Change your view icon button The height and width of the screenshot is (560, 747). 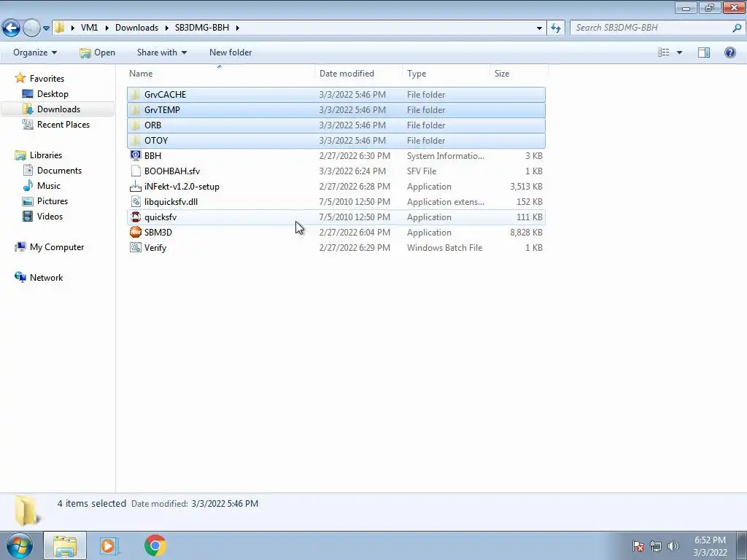pyautogui.click(x=664, y=52)
